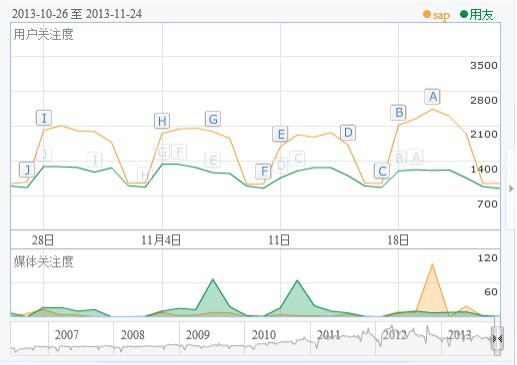The image size is (517, 365).
Task: Click the 用户关注度 chart label
Action: point(43,34)
